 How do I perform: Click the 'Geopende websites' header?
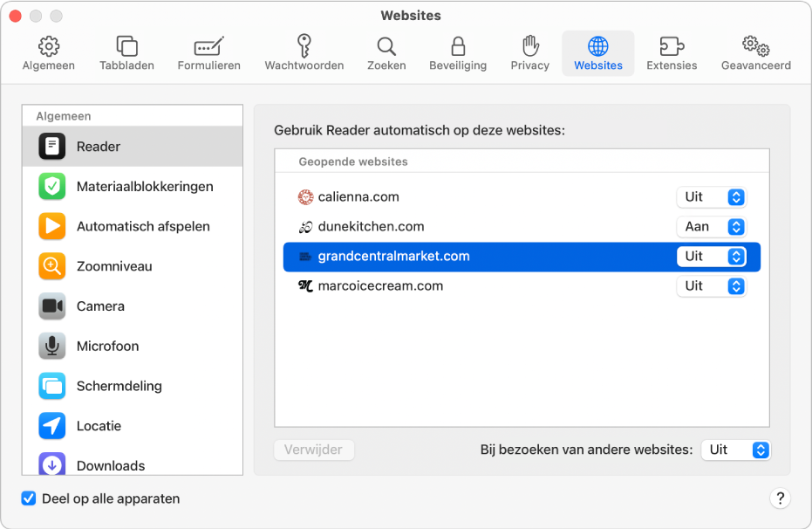(x=353, y=161)
